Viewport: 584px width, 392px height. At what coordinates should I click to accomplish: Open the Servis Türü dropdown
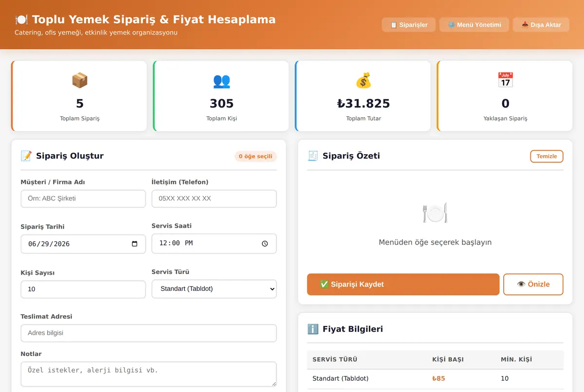pyautogui.click(x=214, y=288)
